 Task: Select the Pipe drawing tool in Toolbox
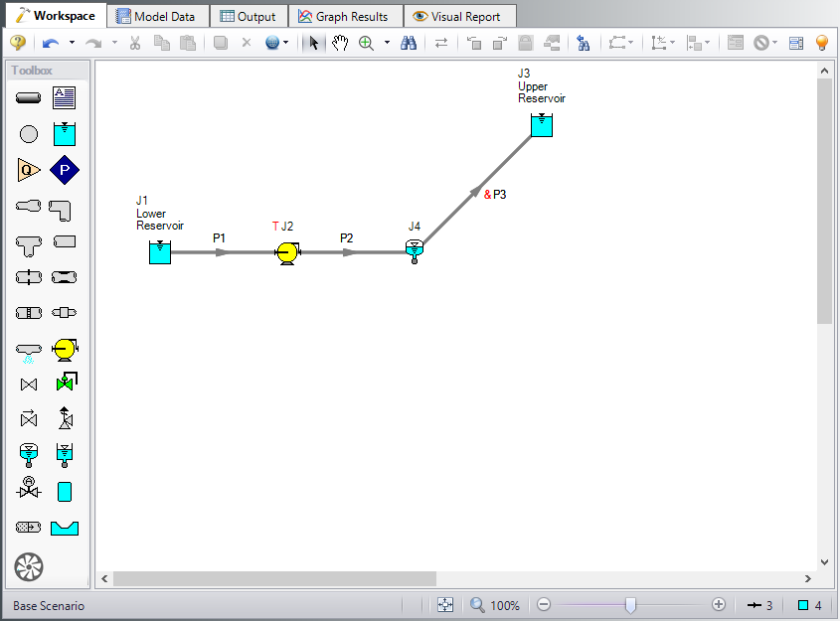[x=29, y=98]
